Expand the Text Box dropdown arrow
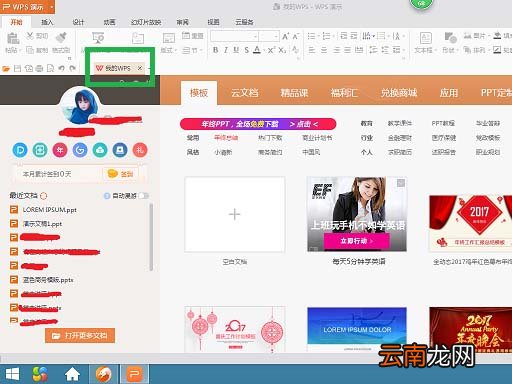The width and height of the screenshot is (512, 384). [x=435, y=51]
